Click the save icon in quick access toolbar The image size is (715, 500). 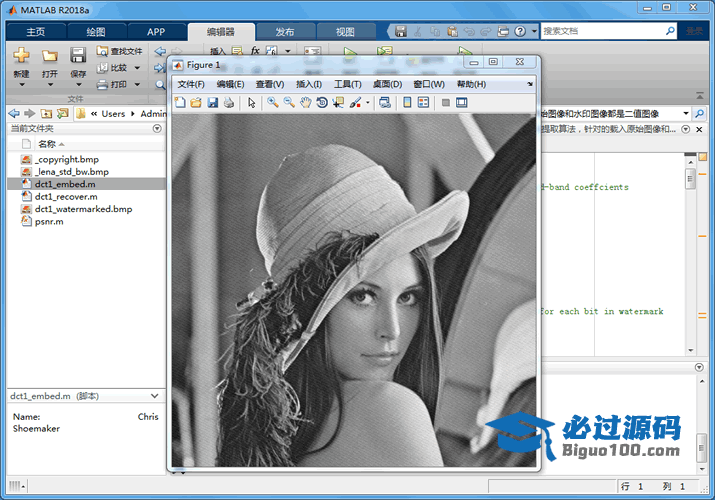(x=401, y=31)
